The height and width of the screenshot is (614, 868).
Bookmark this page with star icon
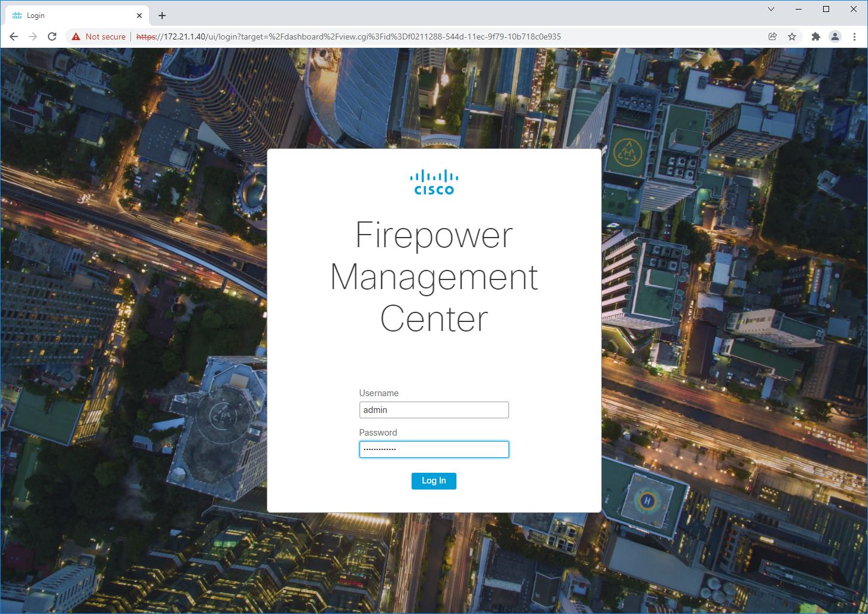click(792, 37)
